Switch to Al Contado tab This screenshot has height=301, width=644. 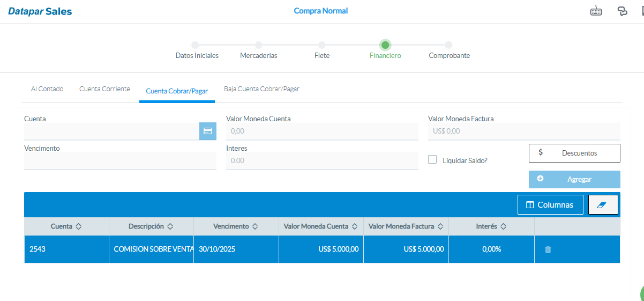coord(47,89)
